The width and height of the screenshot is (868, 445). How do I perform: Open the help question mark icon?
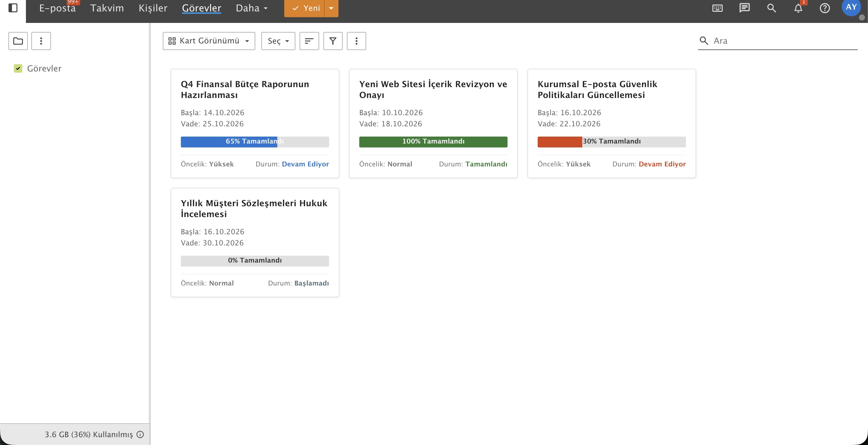pyautogui.click(x=825, y=8)
